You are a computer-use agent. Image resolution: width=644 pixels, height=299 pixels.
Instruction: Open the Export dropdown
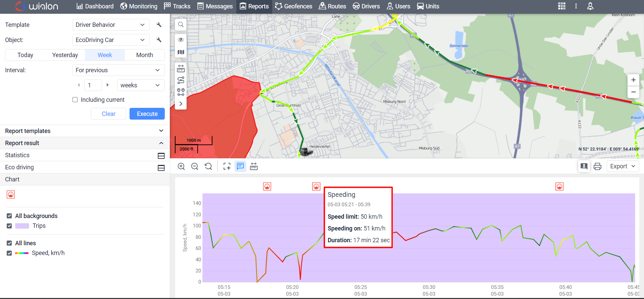[x=623, y=167]
